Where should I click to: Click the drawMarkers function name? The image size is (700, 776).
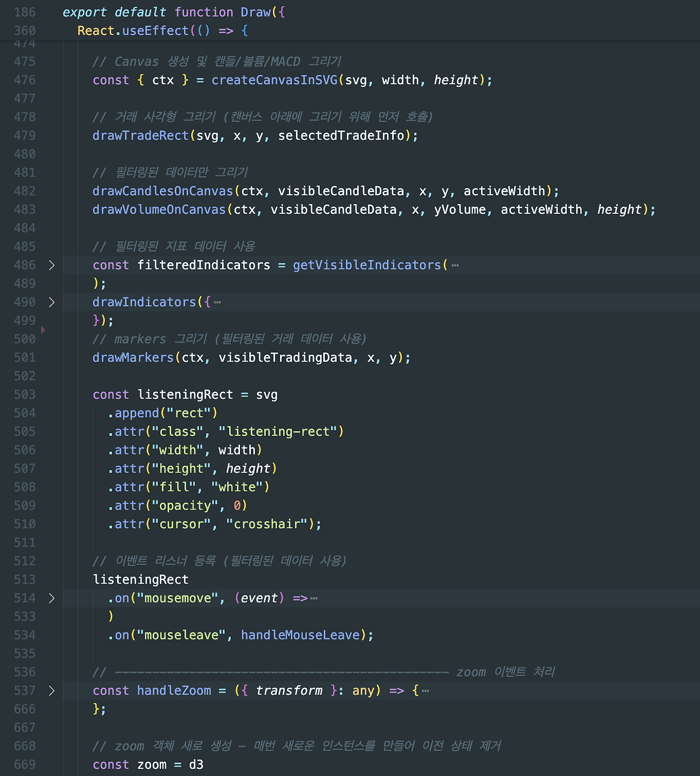[133, 358]
